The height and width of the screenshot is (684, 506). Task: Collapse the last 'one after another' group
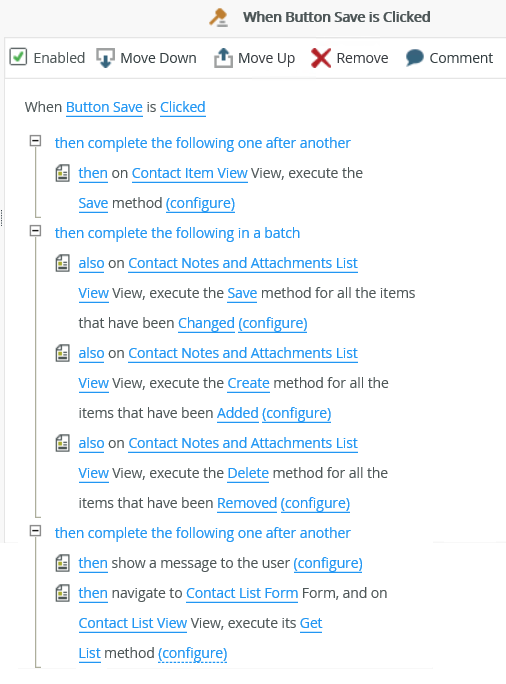point(35,531)
